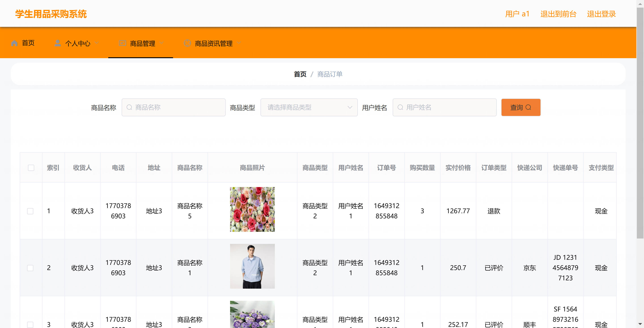Image resolution: width=644 pixels, height=328 pixels.
Task: Click the 订单号 column header
Action: 386,168
